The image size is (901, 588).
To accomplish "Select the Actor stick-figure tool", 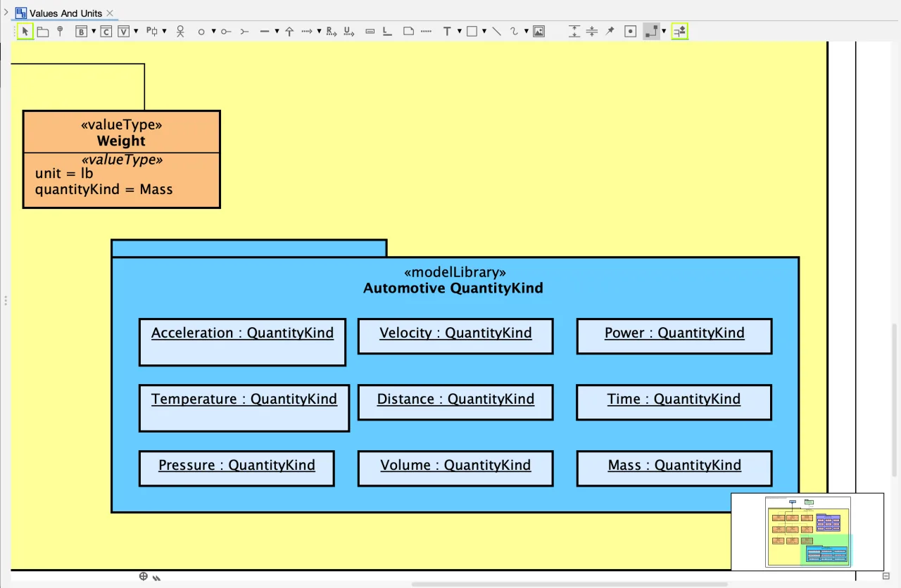I will 181,32.
